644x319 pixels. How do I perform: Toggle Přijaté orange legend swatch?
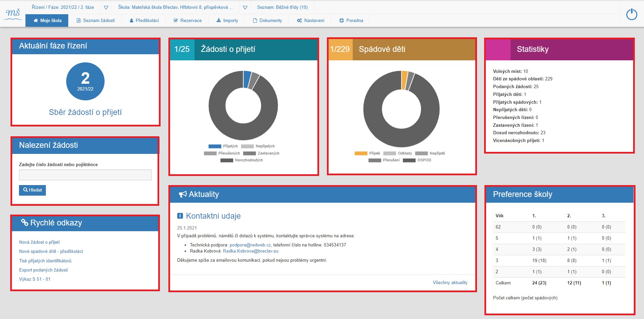tap(361, 153)
